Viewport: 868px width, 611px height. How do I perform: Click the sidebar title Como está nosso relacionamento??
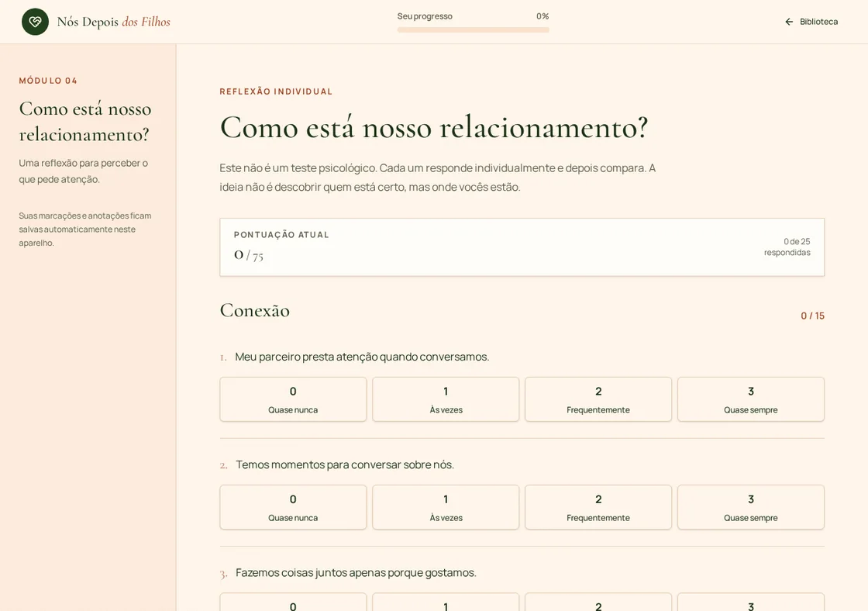pos(85,121)
